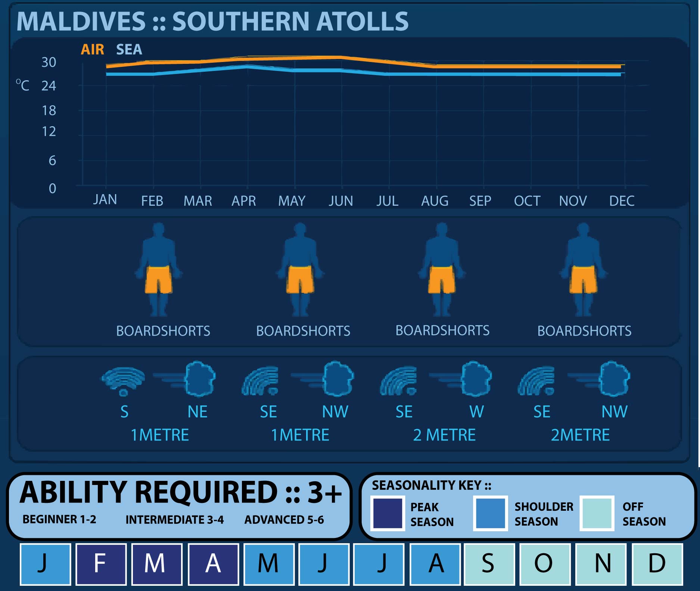Select the surfer figure above SE and W icons

click(442, 269)
